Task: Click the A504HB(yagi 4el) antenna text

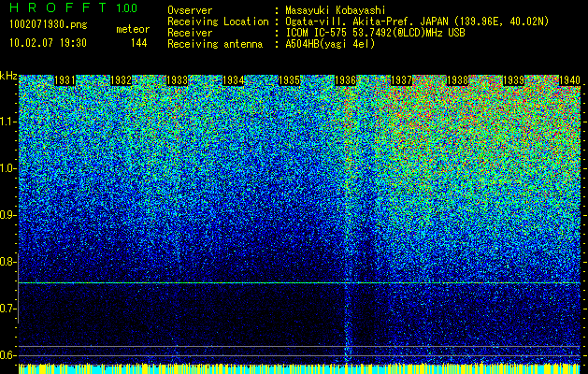Action: pos(330,44)
